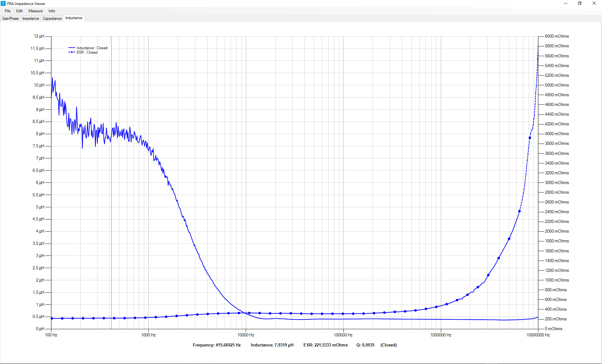Click the 100 Hz x-axis label
This screenshot has width=602, height=364.
point(51,335)
